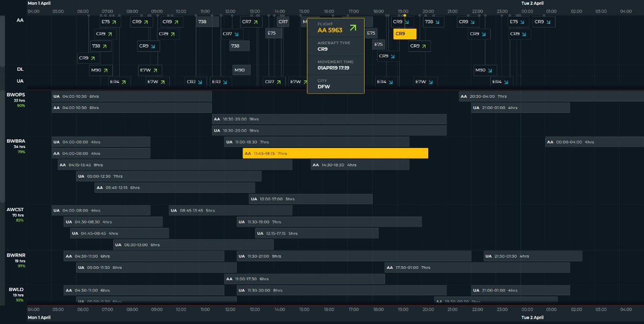Open the AA 20:30-04:00 7hrs shift in BWOPS

(x=550, y=96)
